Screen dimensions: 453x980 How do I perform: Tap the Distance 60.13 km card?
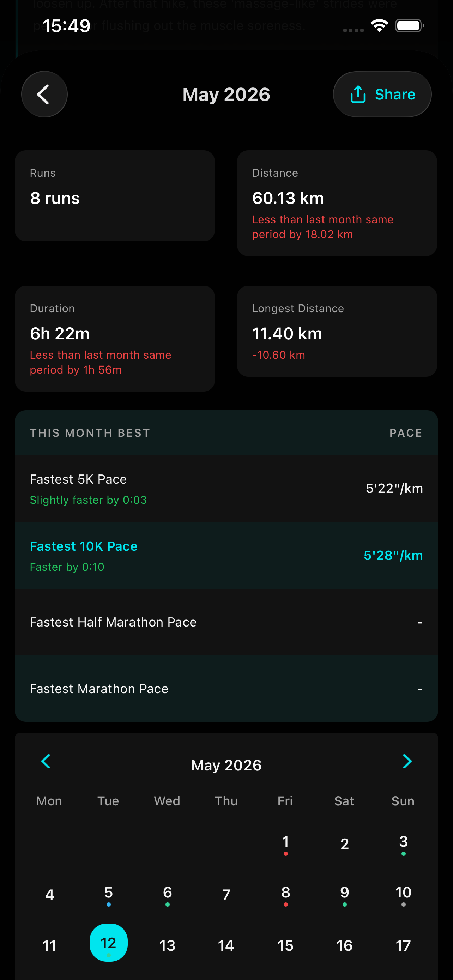[337, 203]
